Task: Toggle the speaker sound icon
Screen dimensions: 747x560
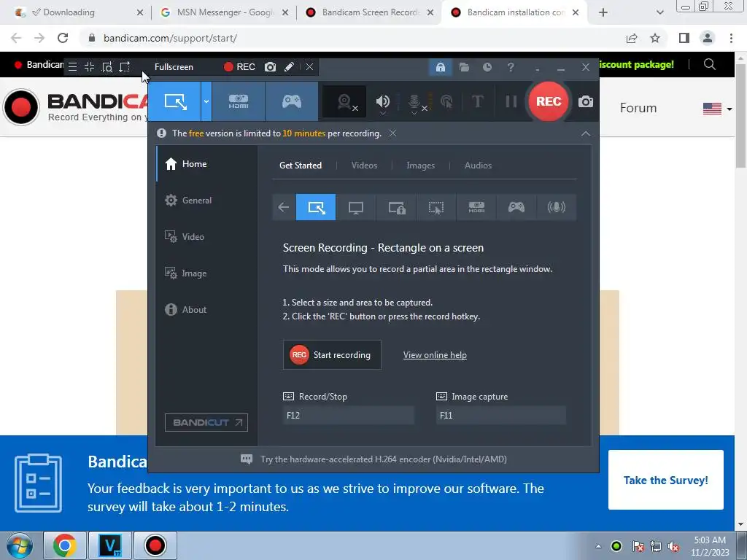Action: [x=383, y=101]
